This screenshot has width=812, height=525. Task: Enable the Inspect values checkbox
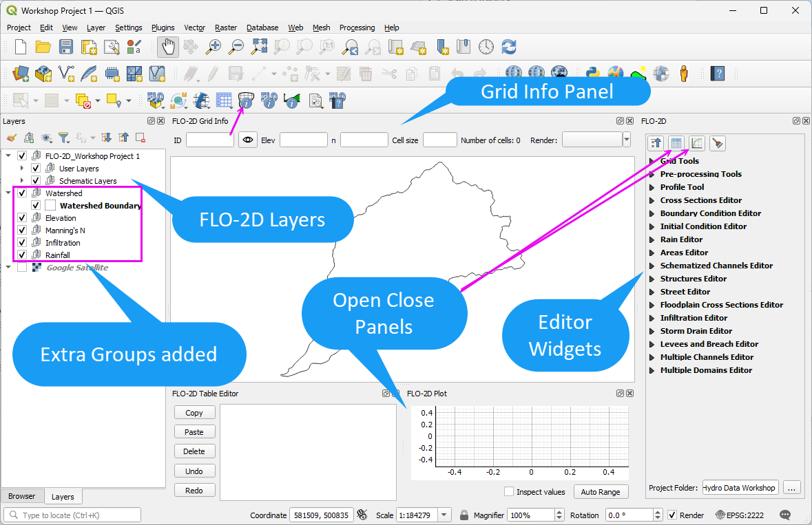pyautogui.click(x=509, y=492)
